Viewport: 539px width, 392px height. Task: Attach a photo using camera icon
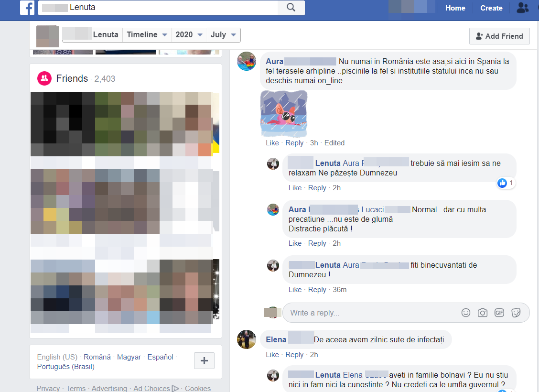[x=483, y=313]
